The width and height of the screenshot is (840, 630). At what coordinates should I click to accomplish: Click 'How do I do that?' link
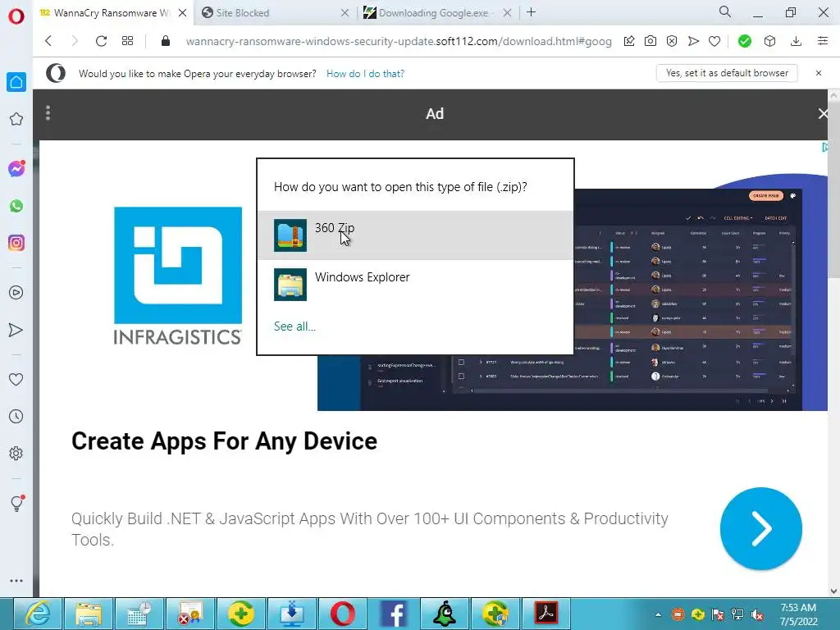[365, 73]
